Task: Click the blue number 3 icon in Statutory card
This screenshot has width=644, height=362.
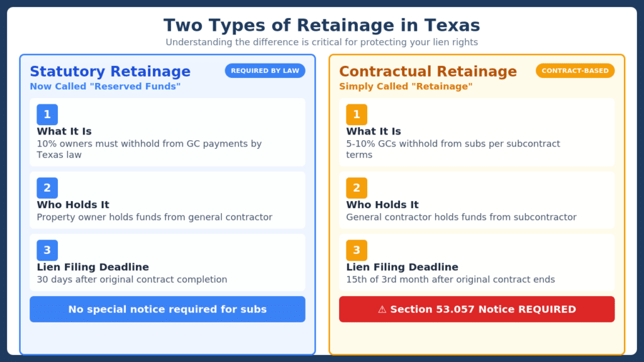Action: [x=47, y=250]
